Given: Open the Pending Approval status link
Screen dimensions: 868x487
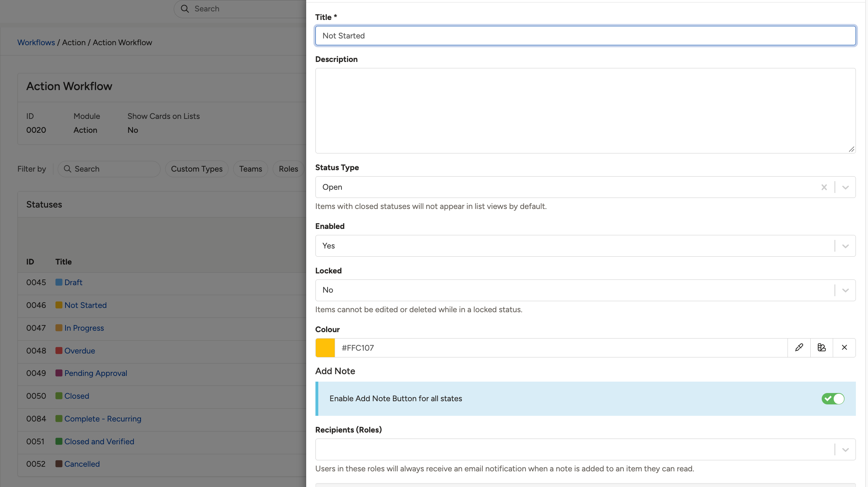Looking at the screenshot, I should (96, 373).
